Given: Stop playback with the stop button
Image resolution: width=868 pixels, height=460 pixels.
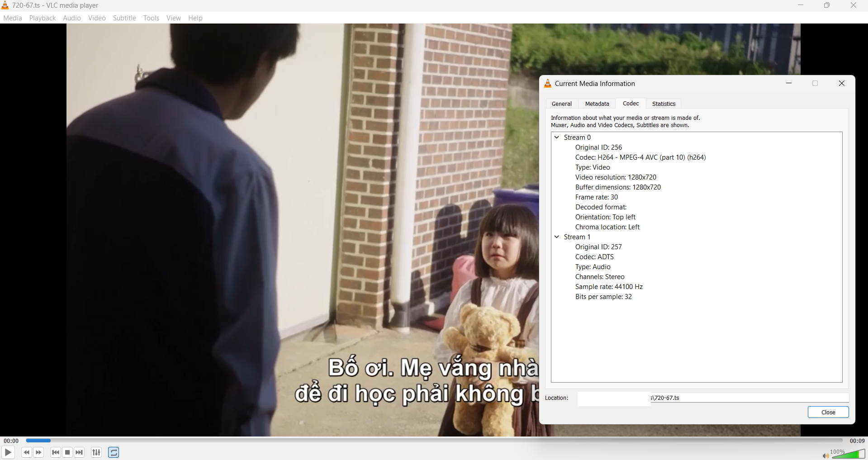Looking at the screenshot, I should pos(67,452).
